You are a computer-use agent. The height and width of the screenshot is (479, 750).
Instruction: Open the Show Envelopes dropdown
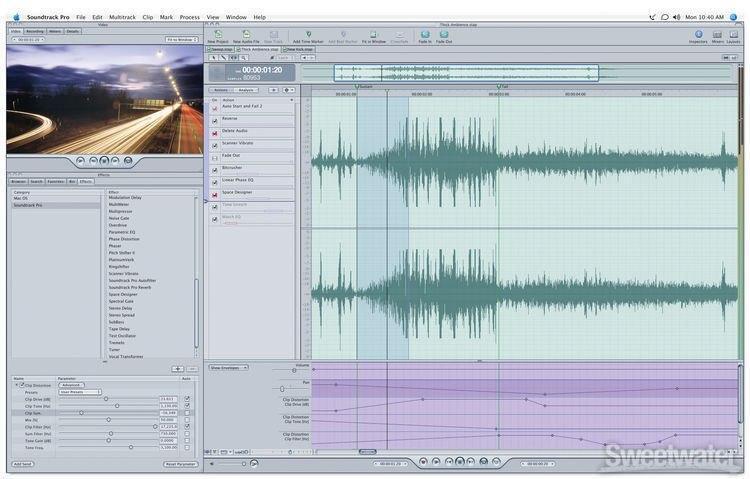228,367
